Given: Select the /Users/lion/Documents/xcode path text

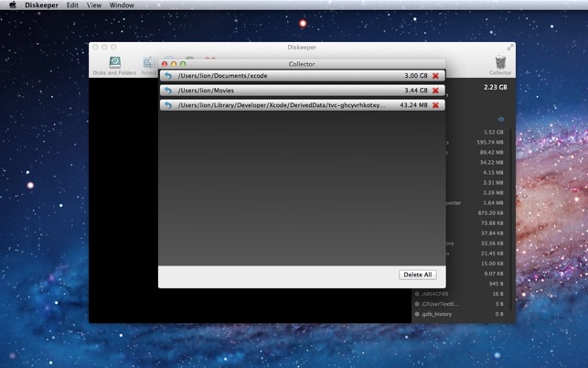Looking at the screenshot, I should (x=222, y=76).
